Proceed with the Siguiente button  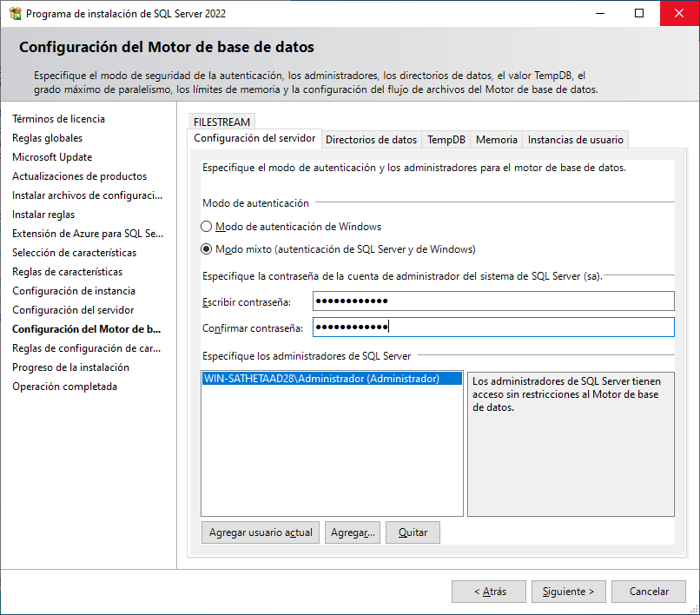(x=568, y=592)
